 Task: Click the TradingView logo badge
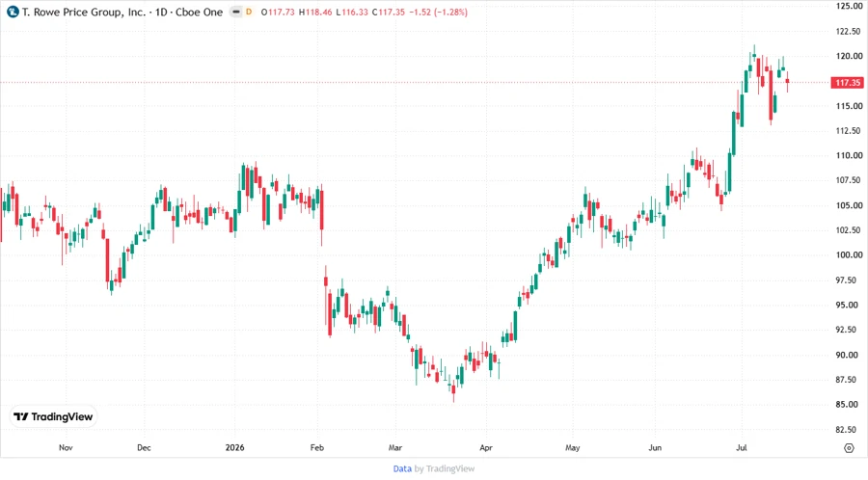coord(53,416)
